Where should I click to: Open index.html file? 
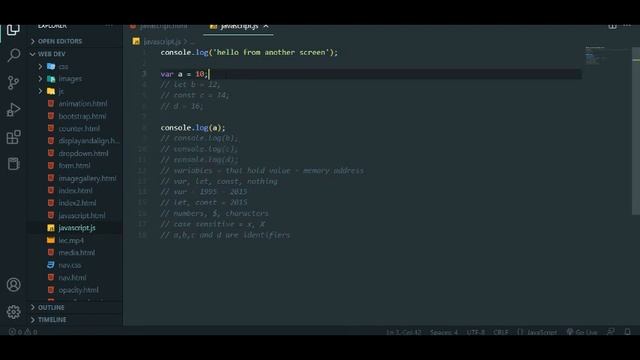click(x=76, y=191)
